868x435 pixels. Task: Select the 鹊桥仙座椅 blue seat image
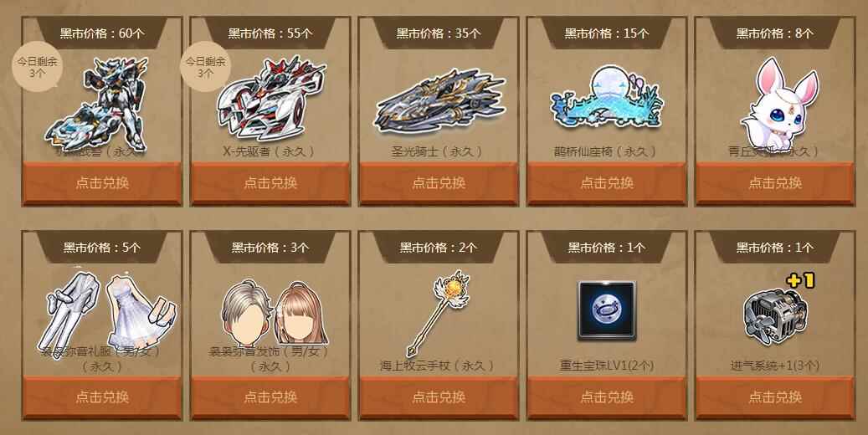[606, 97]
